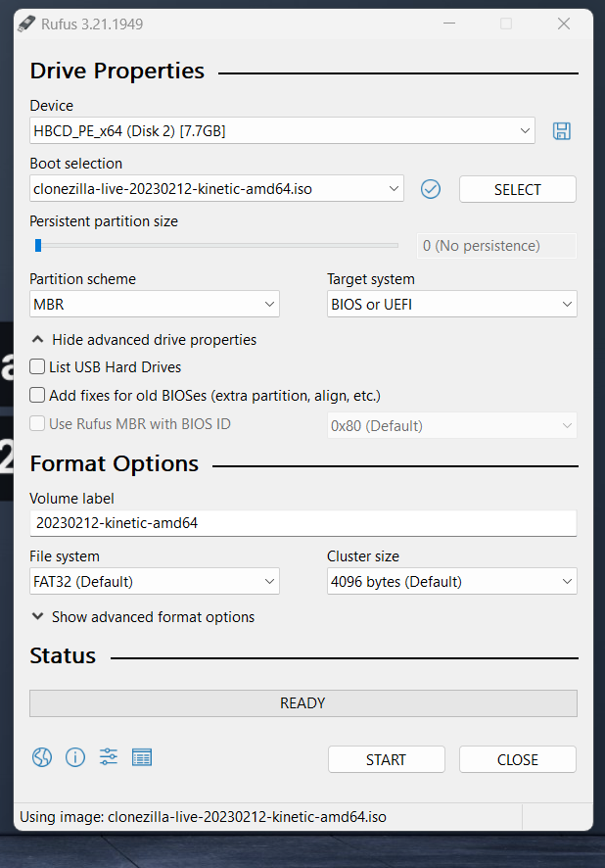
Task: Open the Device dropdown
Action: click(x=282, y=130)
